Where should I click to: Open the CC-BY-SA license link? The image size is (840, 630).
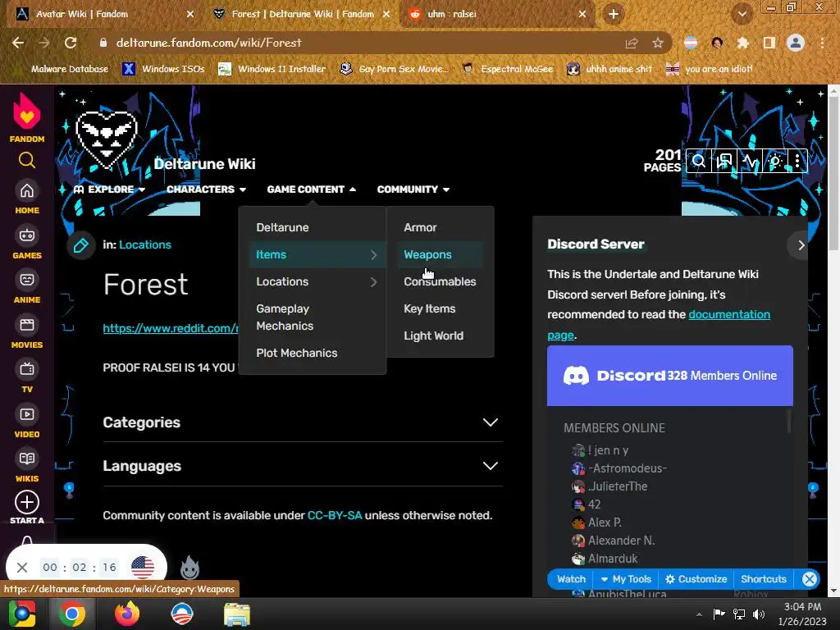pyautogui.click(x=335, y=515)
